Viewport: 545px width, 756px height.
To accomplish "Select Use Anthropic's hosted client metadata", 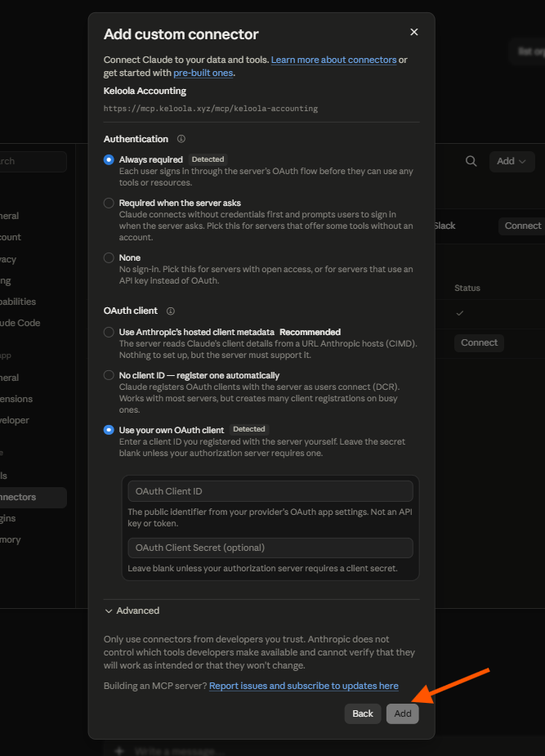I will [109, 332].
